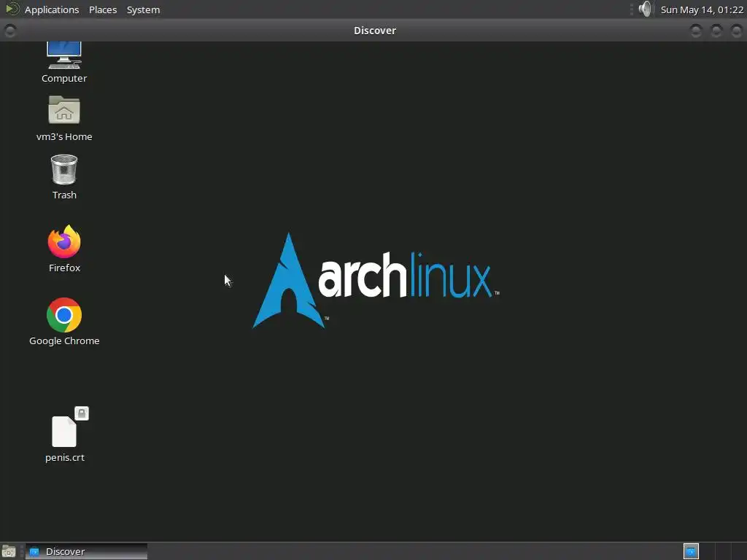Open the Discover window menu button at title bar left
The image size is (747, 560).
[x=10, y=31]
